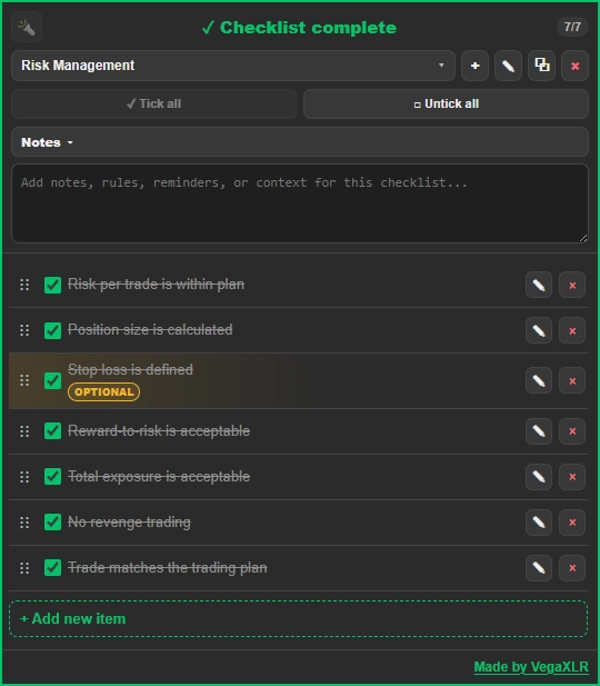
Task: Click the text Total exposure is acceptable
Action: pos(159,476)
